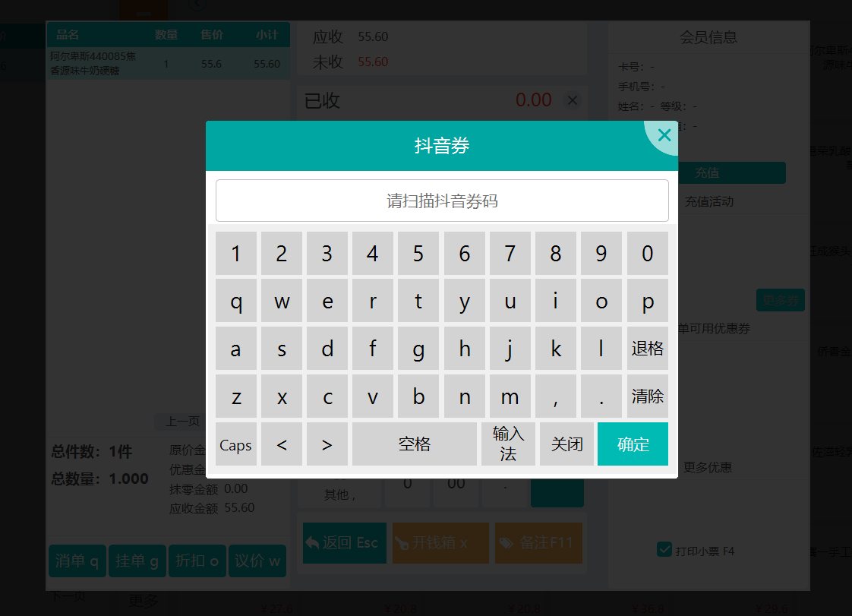Screen dimensions: 852x616
Task: Close the 抖音券 dialog with X icon
Action: pyautogui.click(x=664, y=135)
